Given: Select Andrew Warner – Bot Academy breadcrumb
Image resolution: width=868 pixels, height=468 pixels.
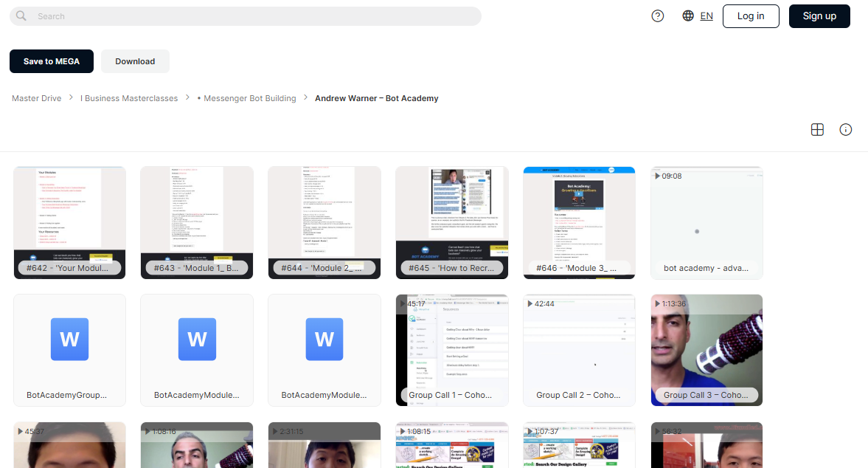Looking at the screenshot, I should click(x=376, y=98).
